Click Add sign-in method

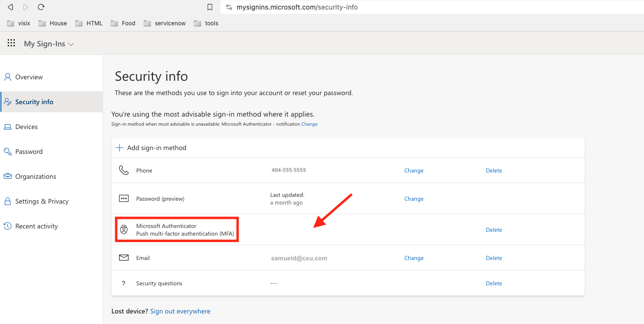[x=151, y=148]
